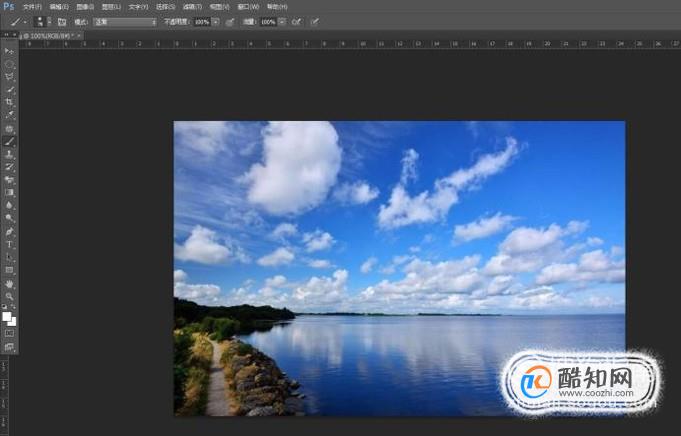Viewport: 681px width, 436px height.
Task: Reset default foreground and background colors
Action: pos(4,307)
